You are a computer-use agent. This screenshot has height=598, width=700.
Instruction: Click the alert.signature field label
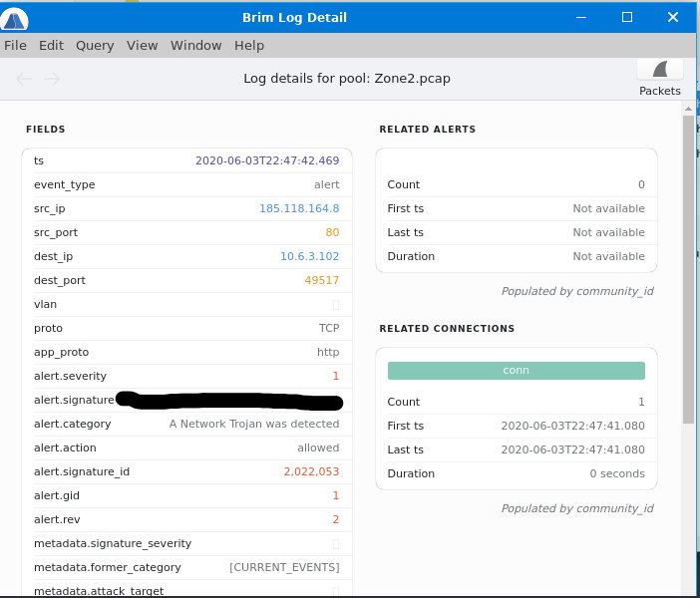(74, 401)
